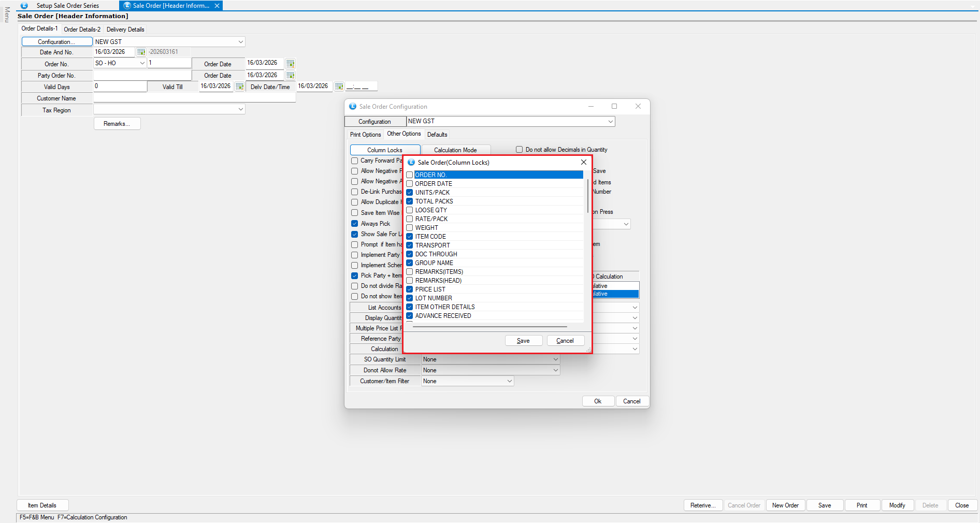This screenshot has width=980, height=523.
Task: Open calendar icon in the Order No. row
Action: tap(290, 64)
